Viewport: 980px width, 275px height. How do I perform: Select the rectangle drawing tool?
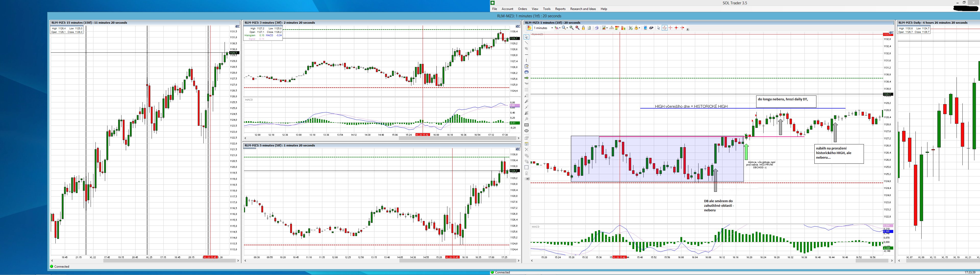point(526,125)
